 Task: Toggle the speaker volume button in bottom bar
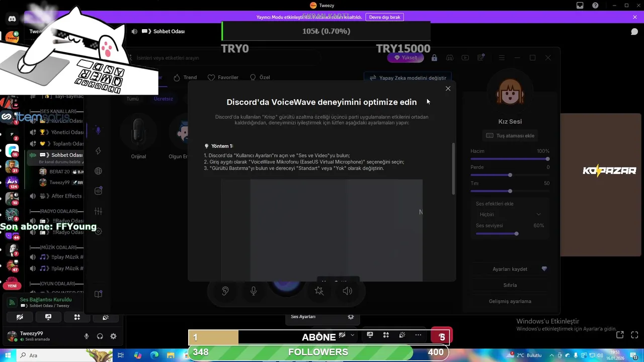click(347, 291)
